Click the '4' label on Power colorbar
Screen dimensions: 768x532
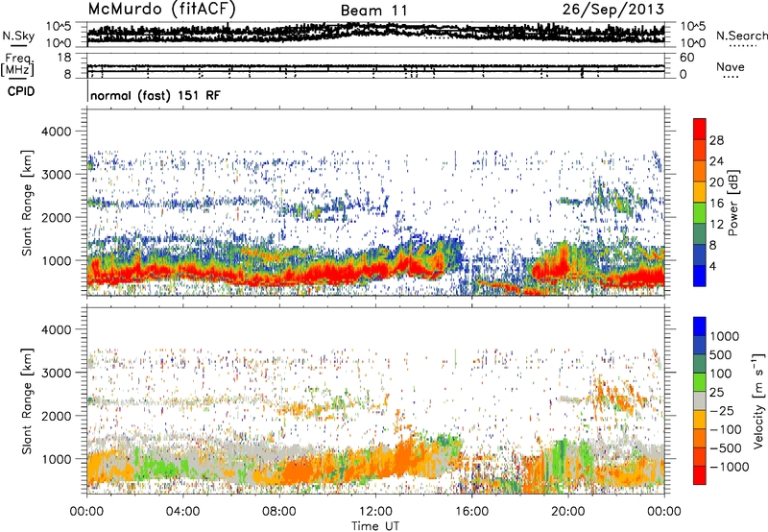(x=712, y=266)
